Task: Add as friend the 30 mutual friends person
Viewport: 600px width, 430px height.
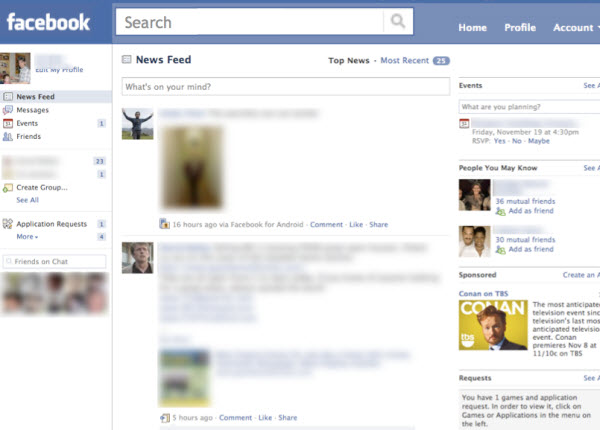Action: [x=531, y=249]
